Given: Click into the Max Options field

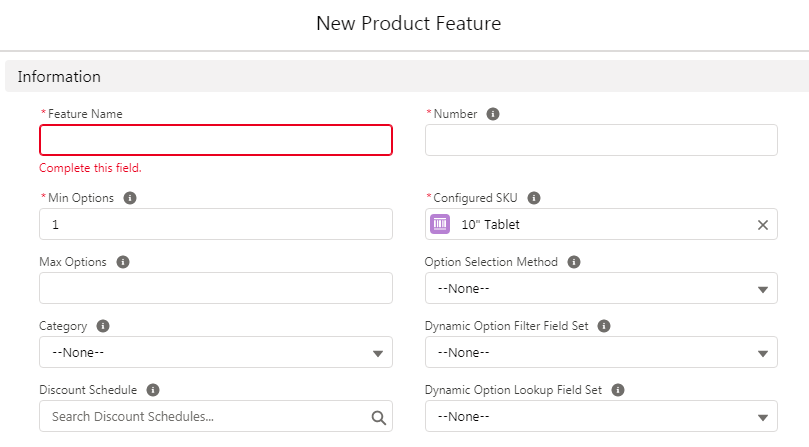Looking at the screenshot, I should tap(215, 289).
